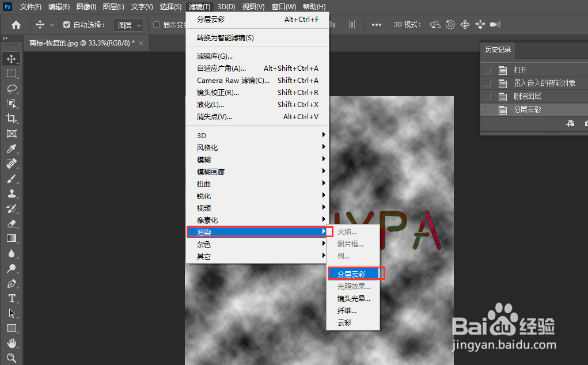Expand the 模糊 filter submenu
The width and height of the screenshot is (588, 365).
pos(203,159)
